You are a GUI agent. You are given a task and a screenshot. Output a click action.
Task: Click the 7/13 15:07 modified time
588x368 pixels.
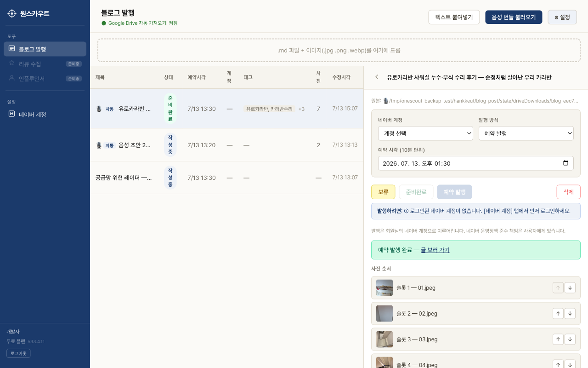(x=345, y=109)
